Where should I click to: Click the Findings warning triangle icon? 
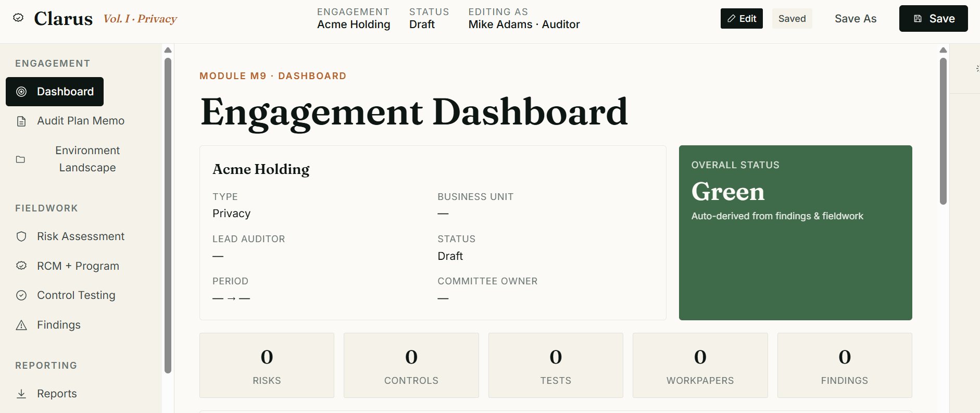pyautogui.click(x=21, y=326)
